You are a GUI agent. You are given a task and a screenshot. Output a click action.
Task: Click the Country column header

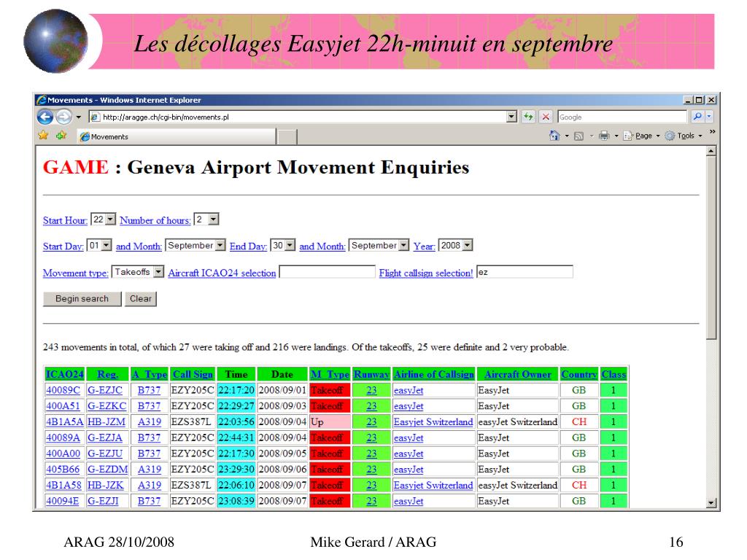pyautogui.click(x=578, y=374)
